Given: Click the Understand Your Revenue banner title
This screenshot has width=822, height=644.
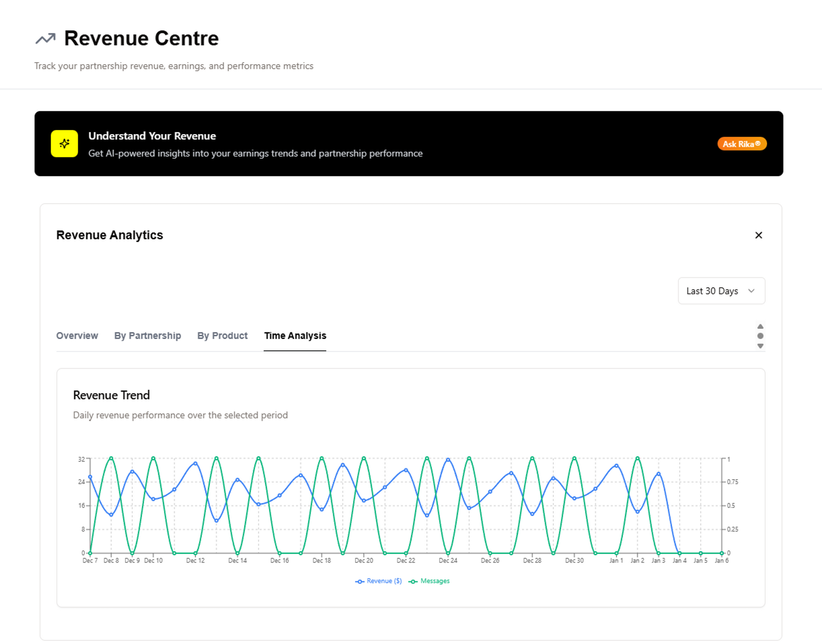Looking at the screenshot, I should click(152, 136).
